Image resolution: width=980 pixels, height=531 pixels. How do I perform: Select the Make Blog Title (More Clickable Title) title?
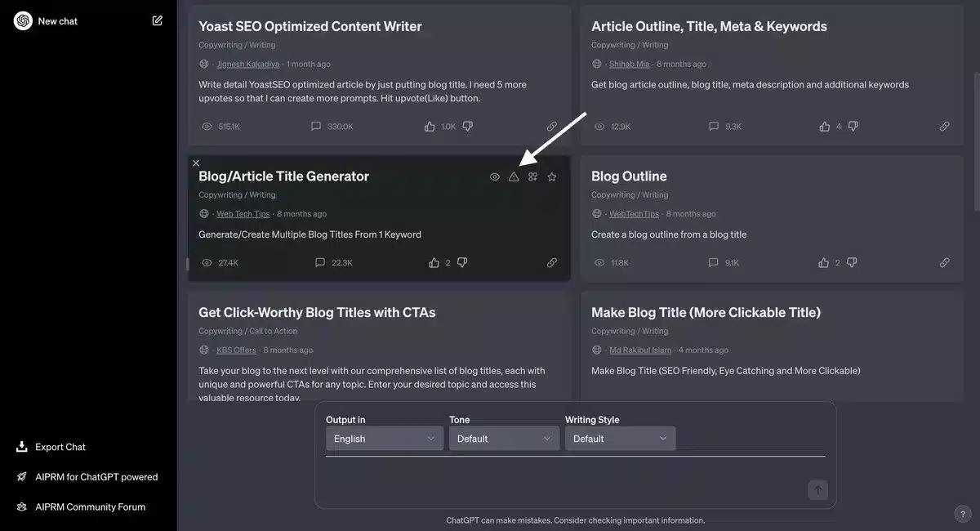[706, 312]
